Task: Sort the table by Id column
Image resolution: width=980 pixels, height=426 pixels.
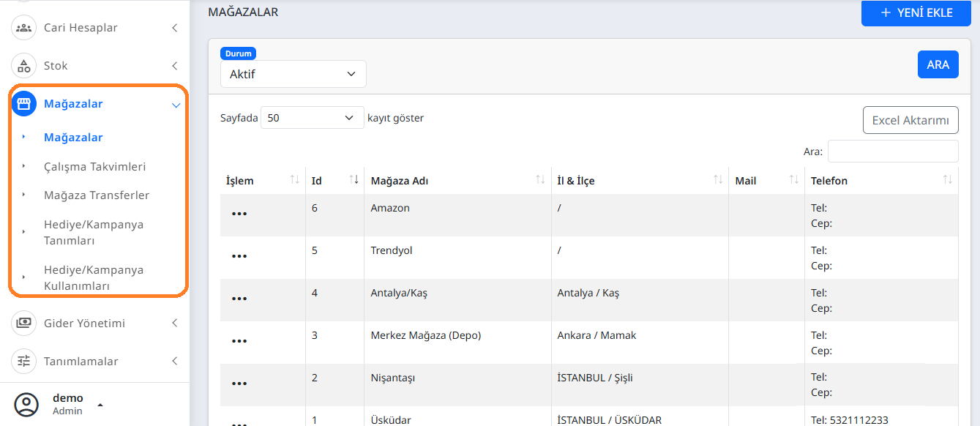Action: click(x=354, y=180)
